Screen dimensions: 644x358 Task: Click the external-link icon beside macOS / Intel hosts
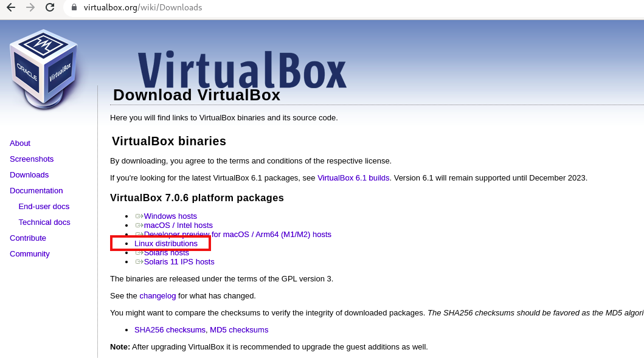139,225
